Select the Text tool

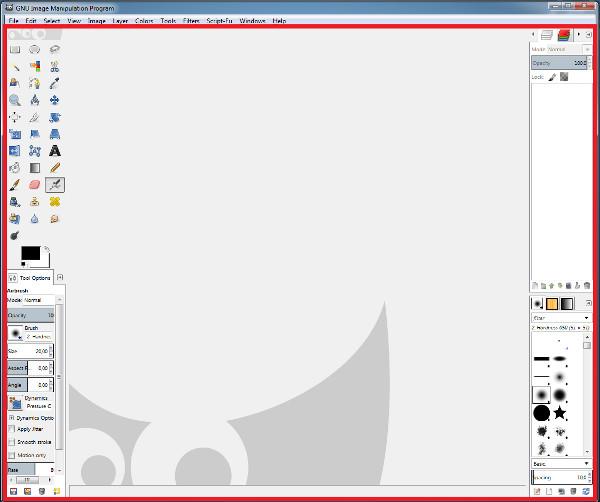pos(55,151)
